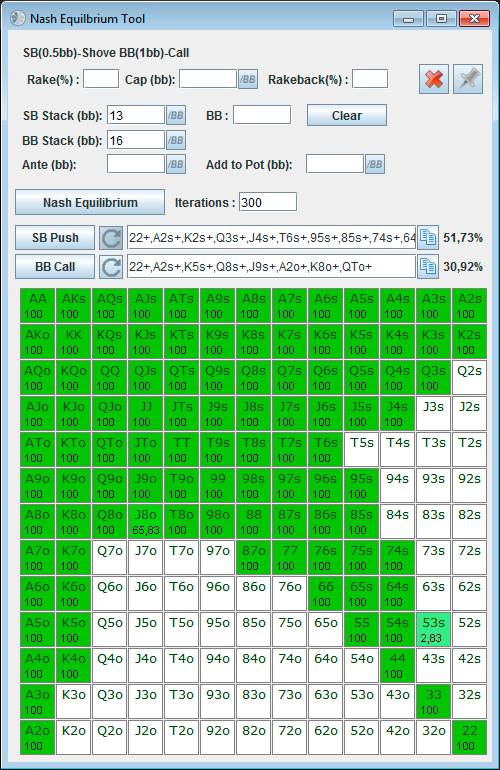This screenshot has height=770, width=500.
Task: Copy the SB Push range text
Action: pyautogui.click(x=428, y=238)
